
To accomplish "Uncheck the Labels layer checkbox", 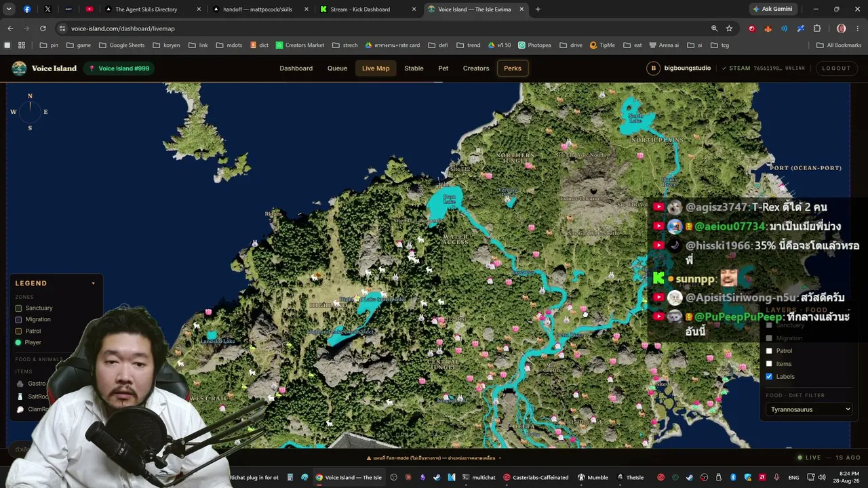I will 769,377.
